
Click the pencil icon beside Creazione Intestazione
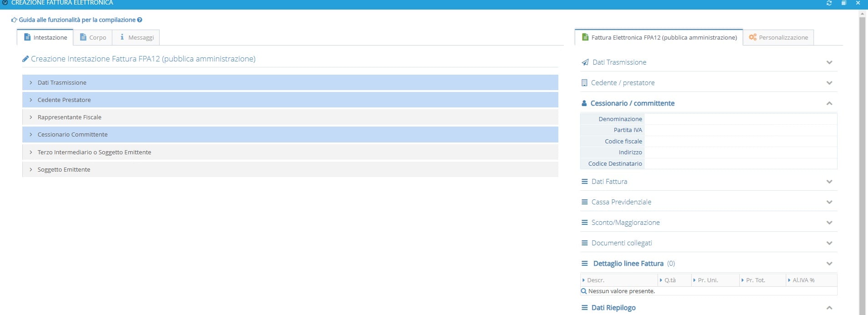pos(25,59)
